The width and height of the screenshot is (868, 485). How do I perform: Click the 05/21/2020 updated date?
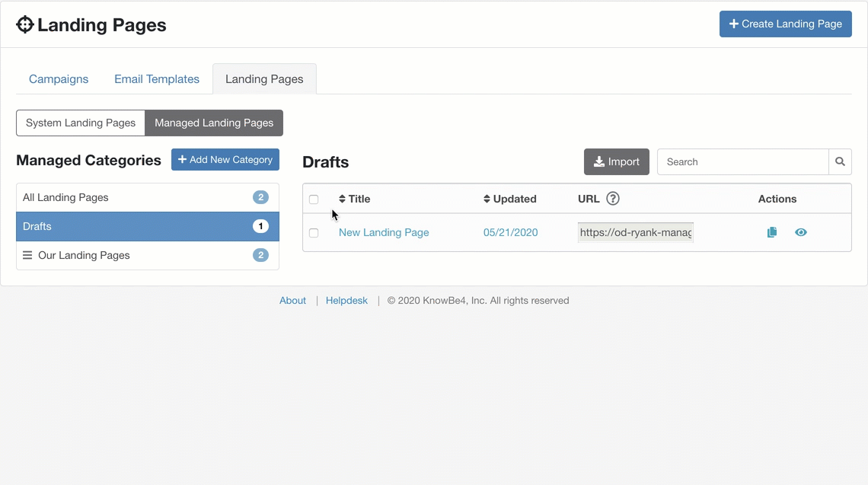(x=510, y=232)
